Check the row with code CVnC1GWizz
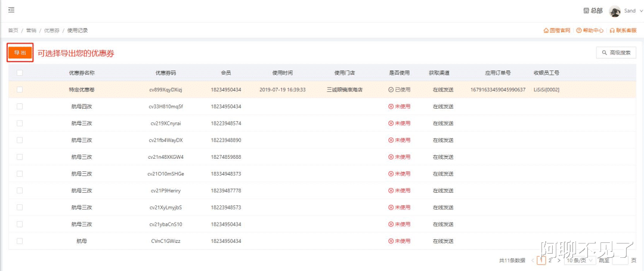 pyautogui.click(x=20, y=241)
